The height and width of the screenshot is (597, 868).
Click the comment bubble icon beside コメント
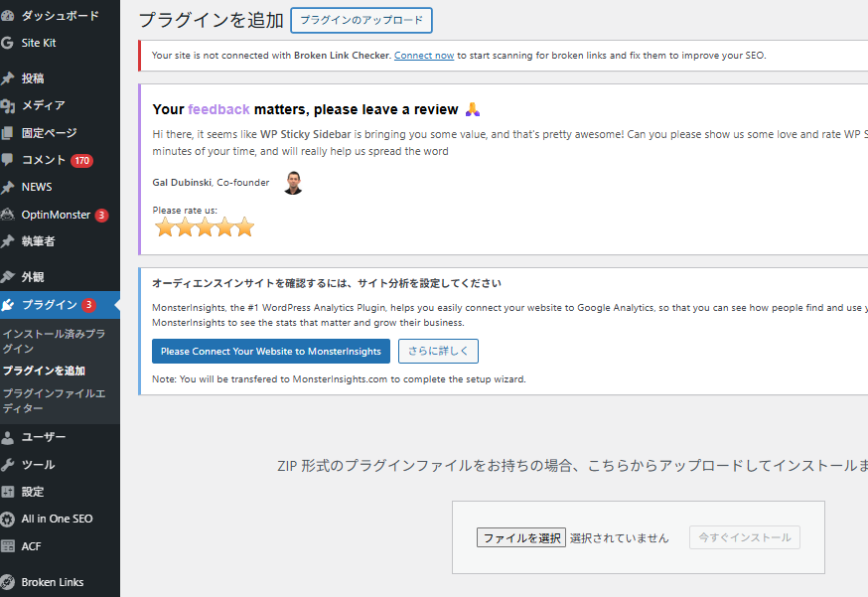tap(8, 160)
